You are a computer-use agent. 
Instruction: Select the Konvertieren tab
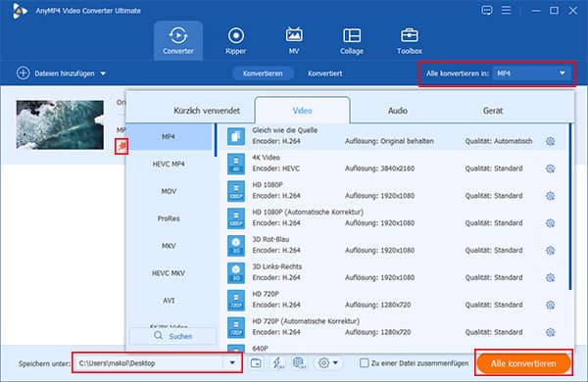pyautogui.click(x=263, y=73)
